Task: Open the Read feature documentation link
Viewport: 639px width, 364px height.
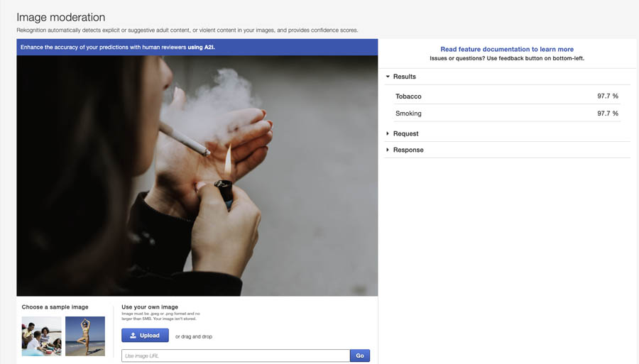Action: 506,50
